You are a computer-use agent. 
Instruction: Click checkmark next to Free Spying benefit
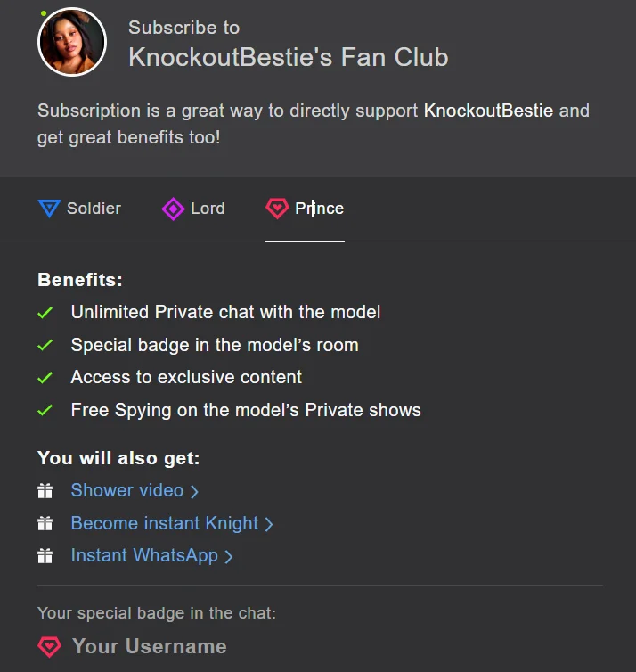point(45,411)
